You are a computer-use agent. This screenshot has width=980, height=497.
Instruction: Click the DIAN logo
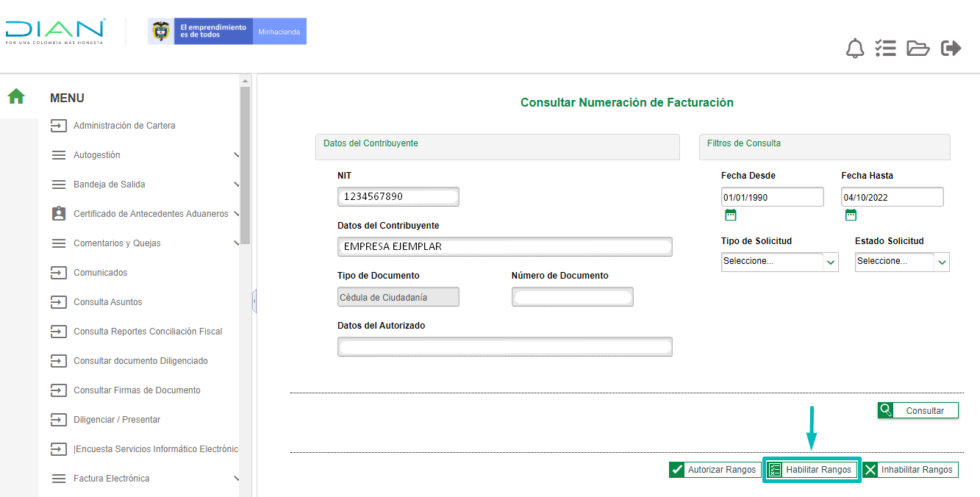(x=55, y=32)
